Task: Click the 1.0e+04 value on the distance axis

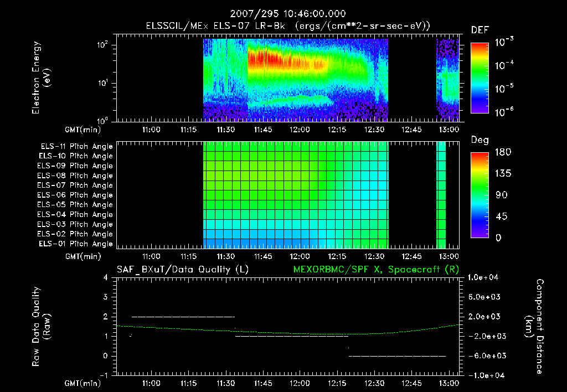Action: (483, 278)
